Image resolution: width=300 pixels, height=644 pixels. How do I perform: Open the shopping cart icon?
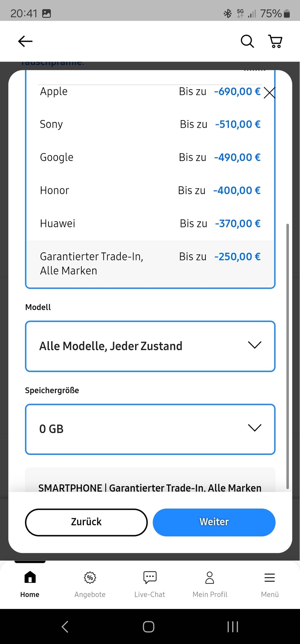(x=275, y=41)
